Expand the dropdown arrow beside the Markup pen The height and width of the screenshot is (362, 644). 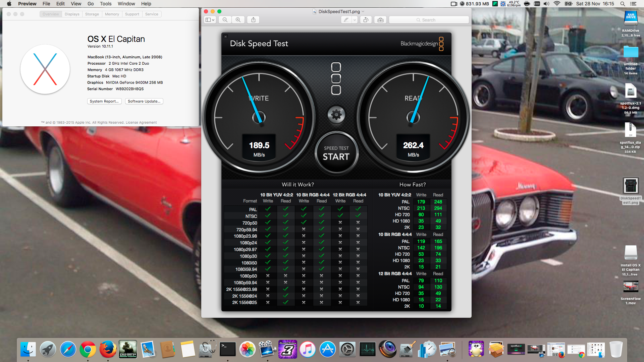pyautogui.click(x=355, y=20)
